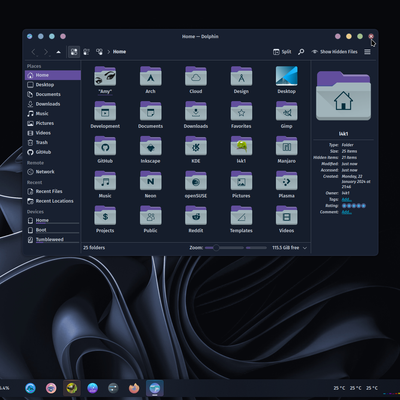
Task: Go back using the Back arrow
Action: coord(34,52)
